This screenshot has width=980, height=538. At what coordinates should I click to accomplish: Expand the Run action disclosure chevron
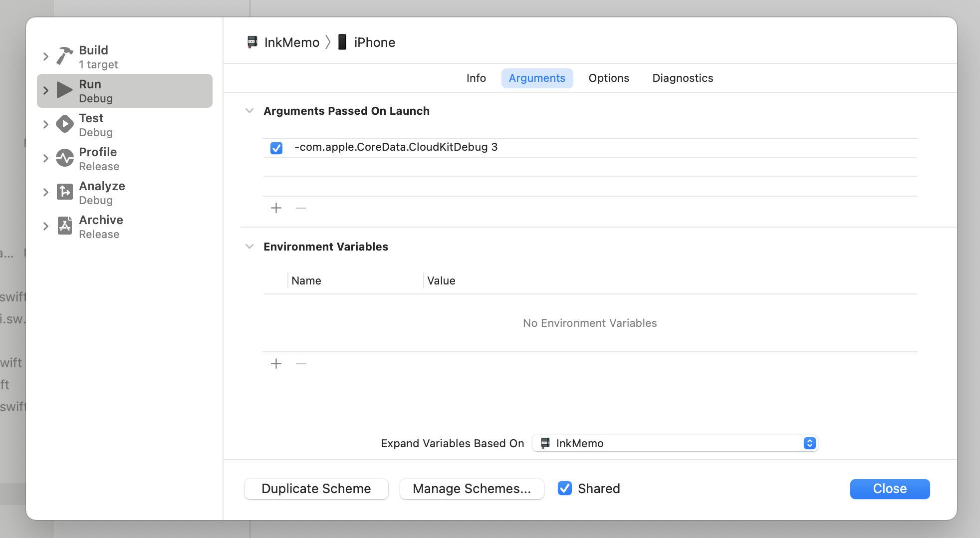[45, 90]
